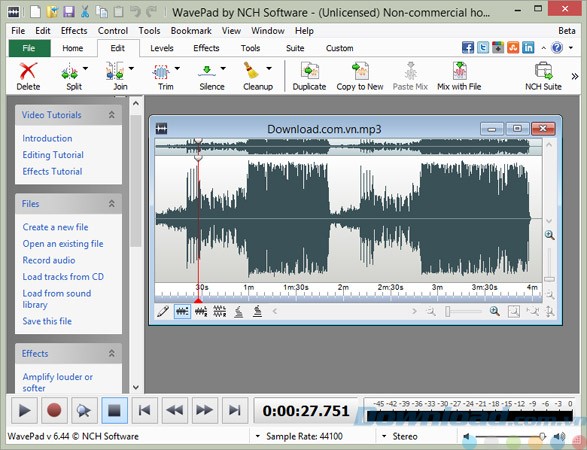Screen dimensions: 587x450
Task: Click the Stop button
Action: [114, 410]
